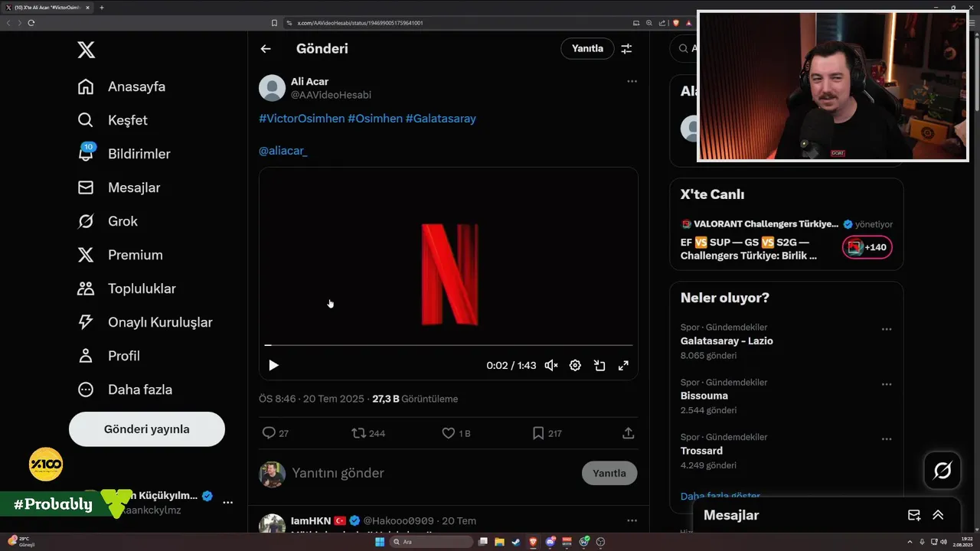Open the Premium page
The image size is (980, 551).
click(120, 255)
